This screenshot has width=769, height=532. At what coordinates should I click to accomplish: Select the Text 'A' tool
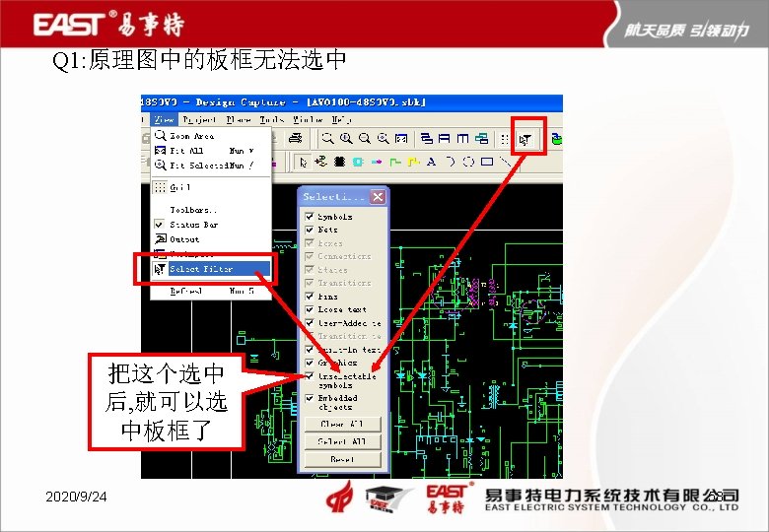tap(431, 162)
